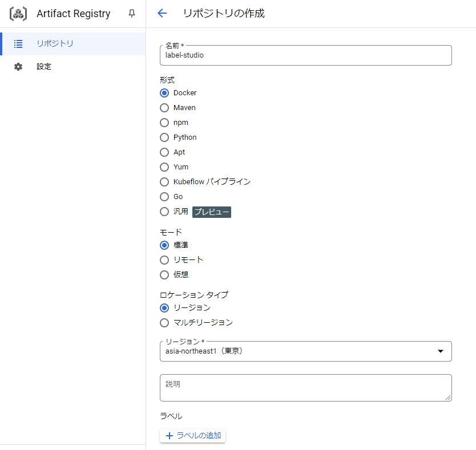Select the 汎用 format radio button
Screen dimensions: 476x450
[x=164, y=212]
